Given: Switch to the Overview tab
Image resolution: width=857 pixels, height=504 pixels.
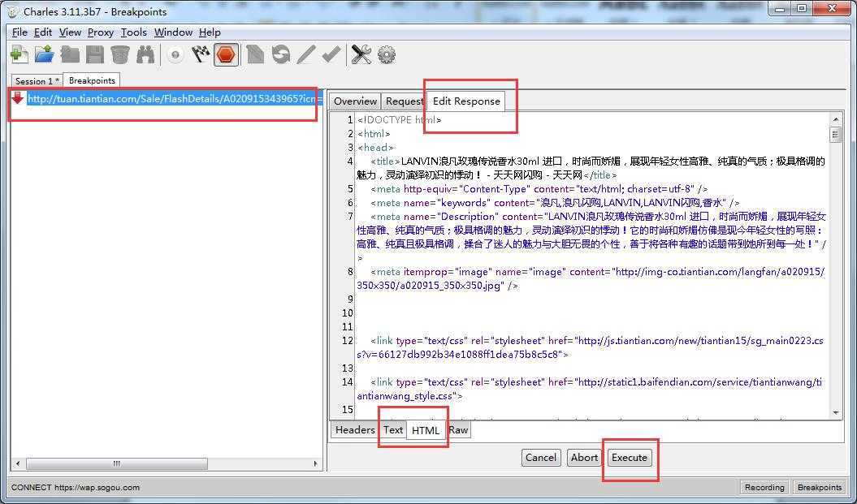Looking at the screenshot, I should click(x=355, y=101).
